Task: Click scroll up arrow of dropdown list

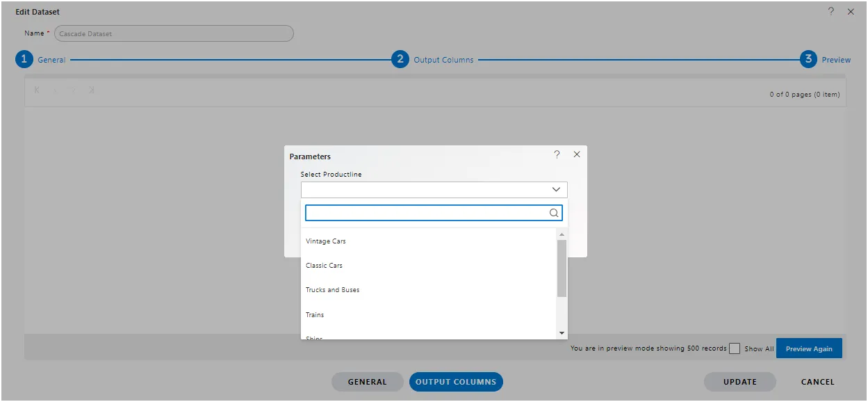Action: (x=562, y=234)
